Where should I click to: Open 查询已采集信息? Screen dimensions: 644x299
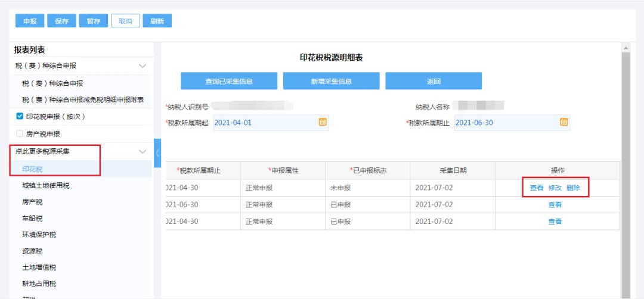(x=229, y=81)
